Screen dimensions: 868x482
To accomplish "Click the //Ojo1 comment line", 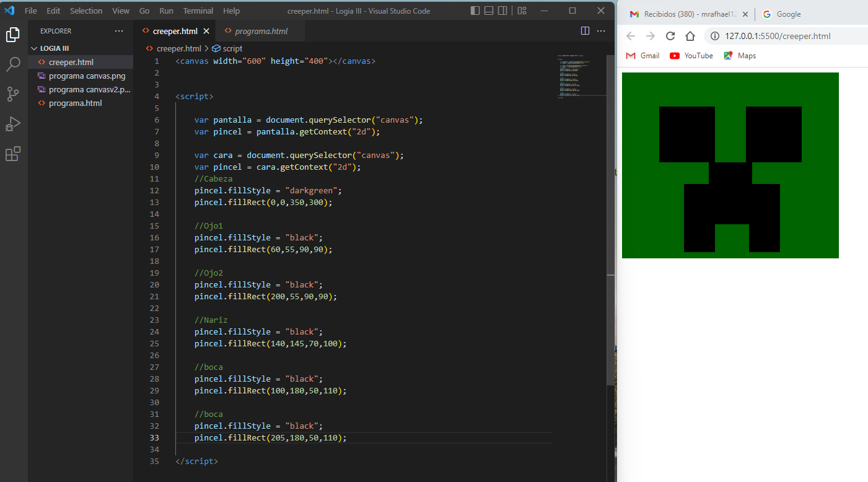I will coord(209,226).
